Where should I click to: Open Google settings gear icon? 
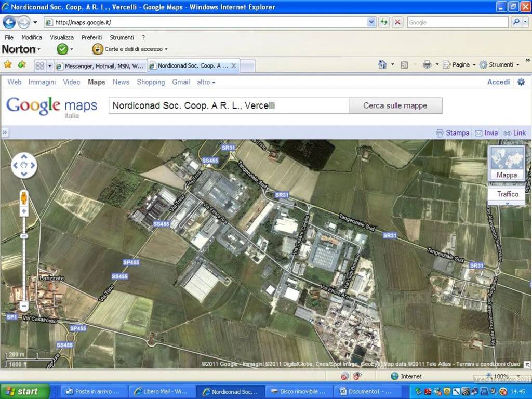tap(521, 82)
